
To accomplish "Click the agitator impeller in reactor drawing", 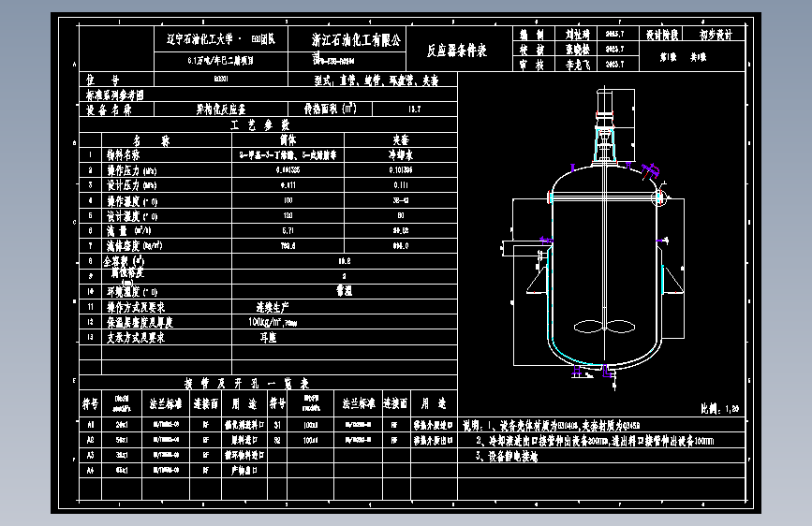I will coord(604,327).
